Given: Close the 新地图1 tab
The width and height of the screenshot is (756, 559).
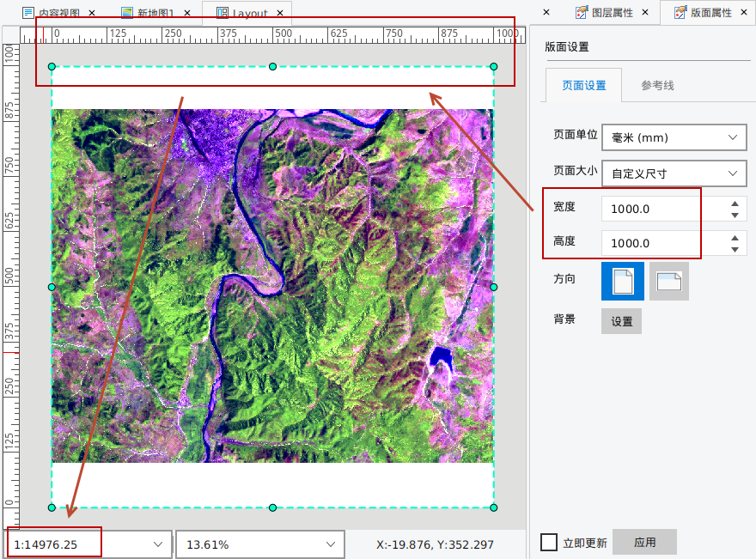Looking at the screenshot, I should coord(186,14).
